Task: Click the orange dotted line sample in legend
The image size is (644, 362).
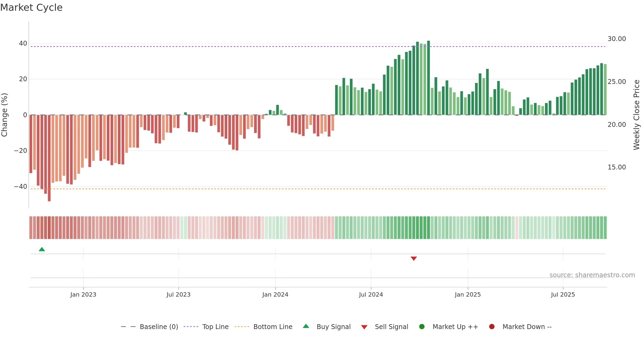Action: [x=242, y=327]
